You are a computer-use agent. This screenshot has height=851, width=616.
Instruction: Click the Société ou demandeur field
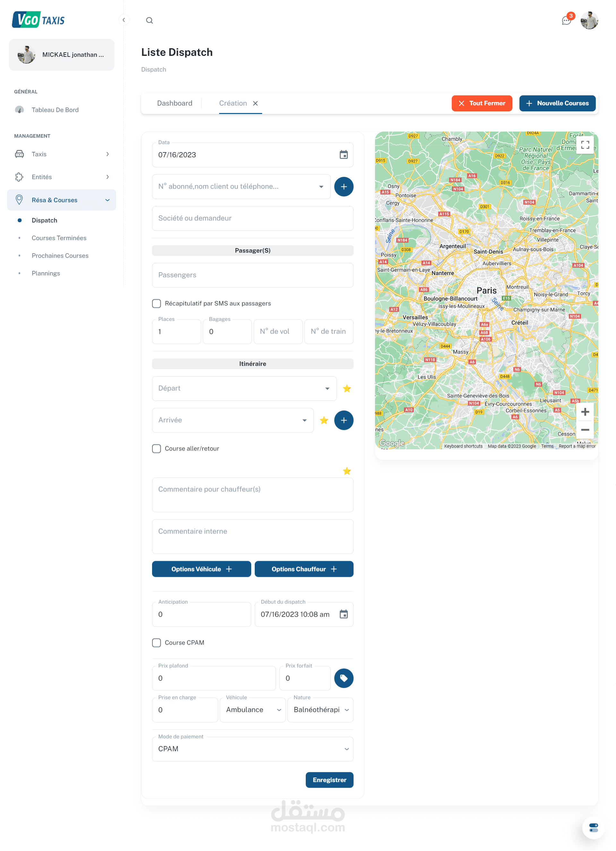click(x=252, y=218)
